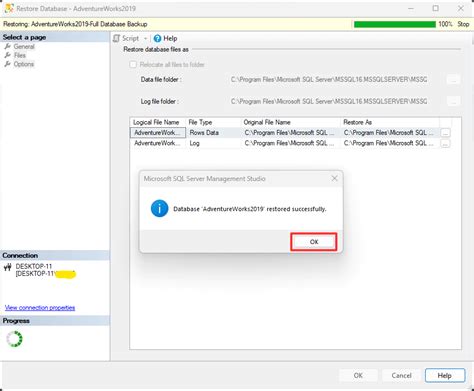Image resolution: width=474 pixels, height=391 pixels.
Task: Click the Progress section header
Action: (x=55, y=321)
